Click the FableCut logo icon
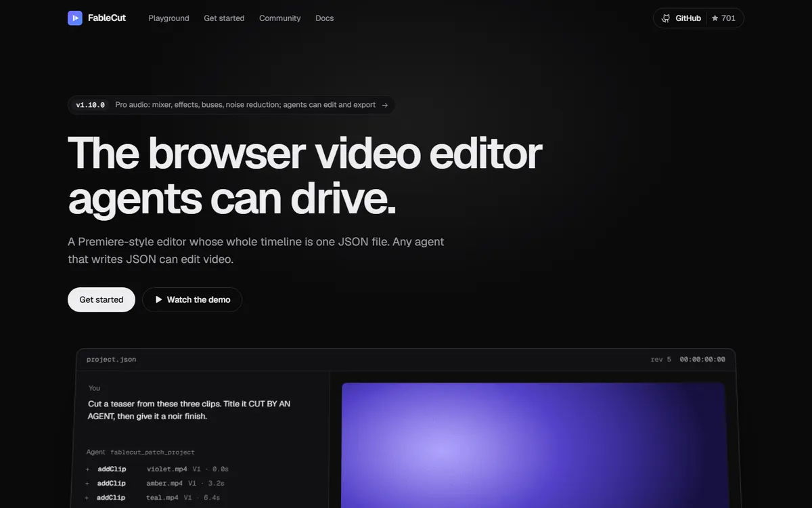This screenshot has height=508, width=812. 75,18
